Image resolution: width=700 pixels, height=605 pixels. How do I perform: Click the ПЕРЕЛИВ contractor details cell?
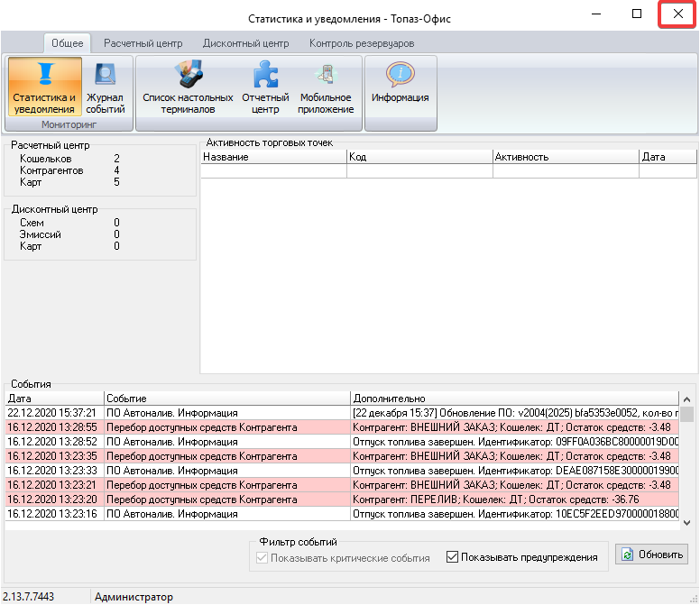pos(515,500)
